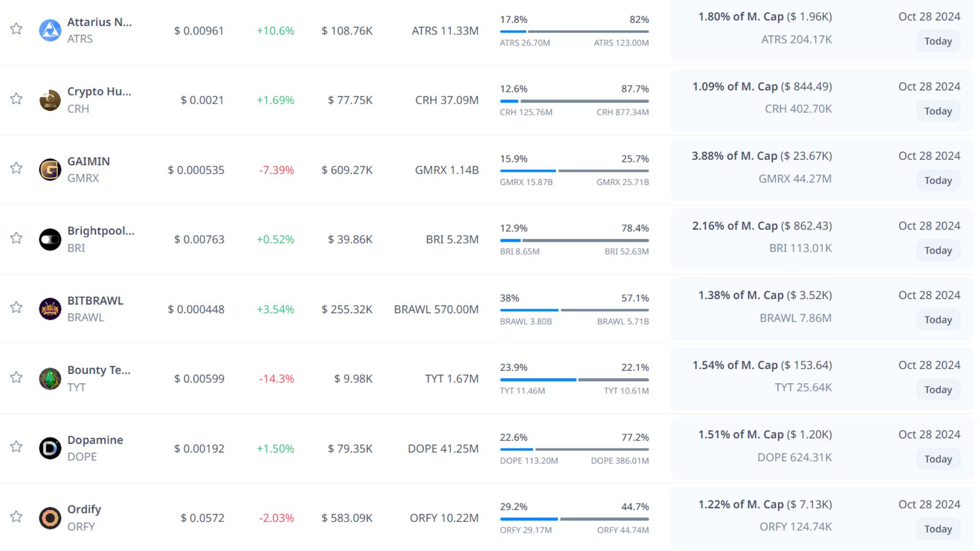Click the Bounty Temple green gem logo
Viewport: 980px width, 551px height.
point(50,379)
